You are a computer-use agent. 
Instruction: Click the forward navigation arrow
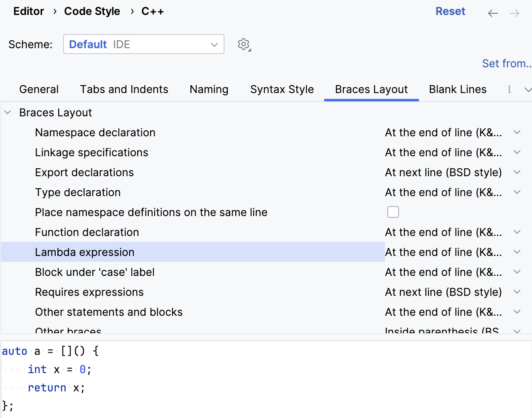[514, 13]
